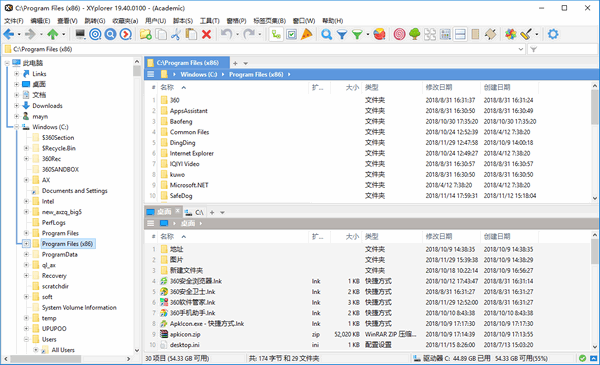Open Configuration with the blue gear
The height and width of the screenshot is (365, 600).
pyautogui.click(x=553, y=34)
